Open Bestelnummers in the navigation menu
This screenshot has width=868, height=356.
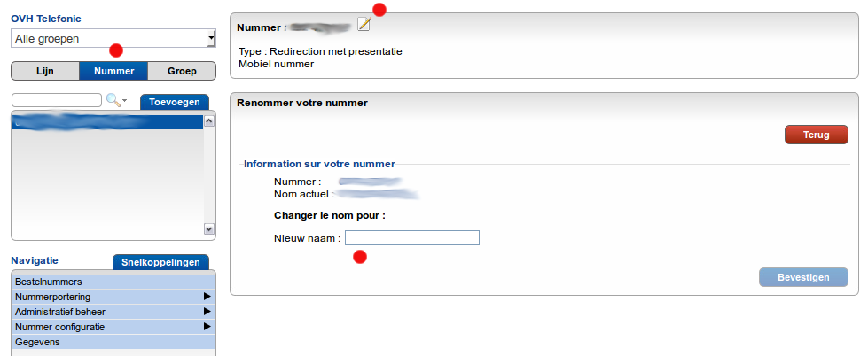point(49,282)
